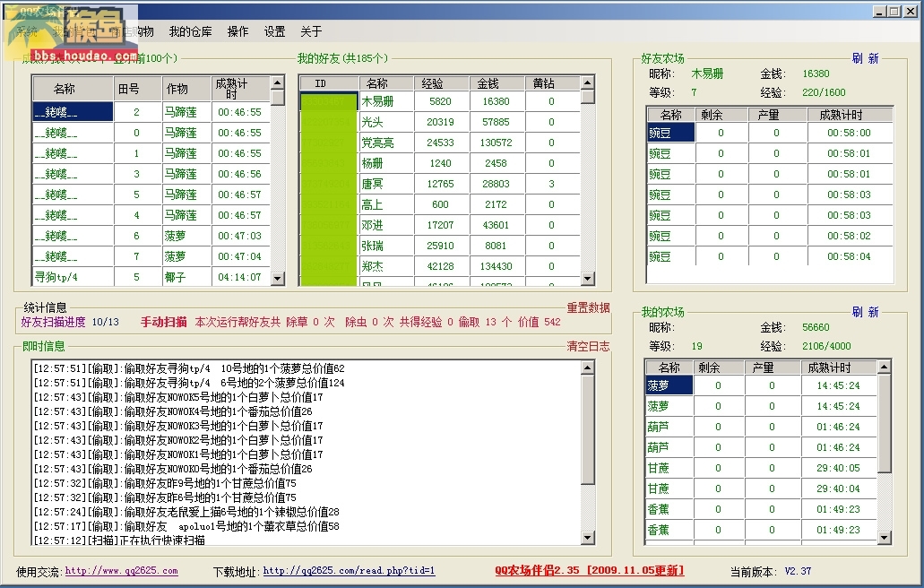The width and height of the screenshot is (924, 588).
Task: Click the 当前版本 value V2.37
Action: [798, 571]
